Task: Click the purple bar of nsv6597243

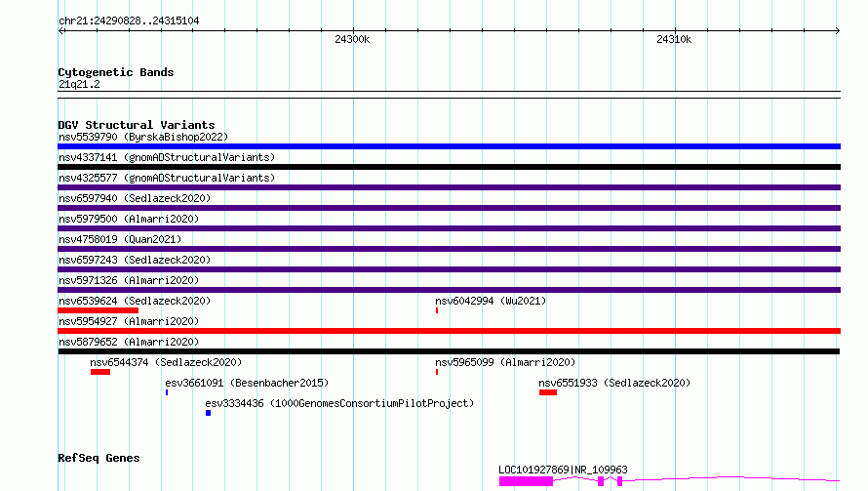Action: (449, 269)
